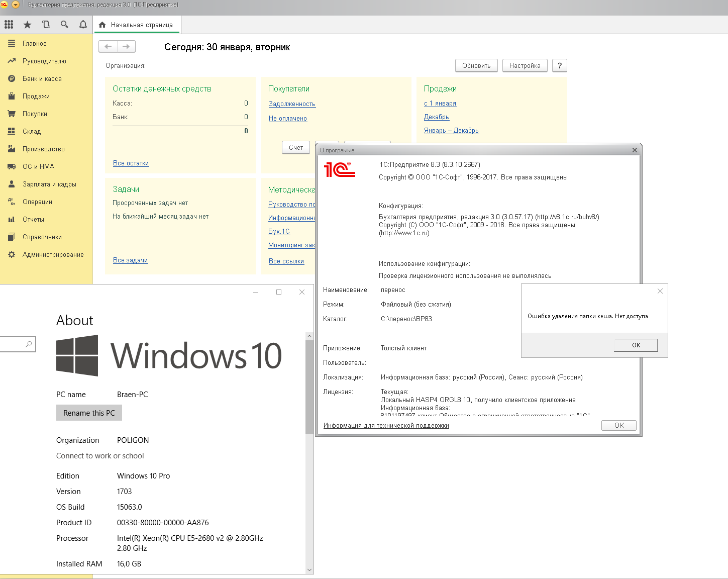This screenshot has height=579, width=728.
Task: Open Декабрь sales link
Action: [x=437, y=117]
